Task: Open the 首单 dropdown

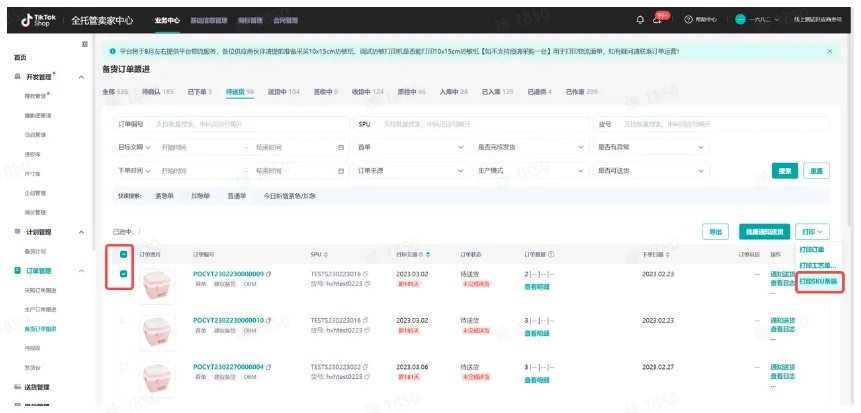Action: click(411, 147)
